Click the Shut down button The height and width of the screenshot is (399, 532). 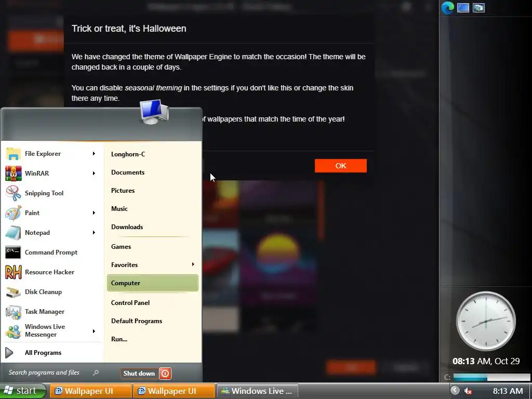point(139,374)
